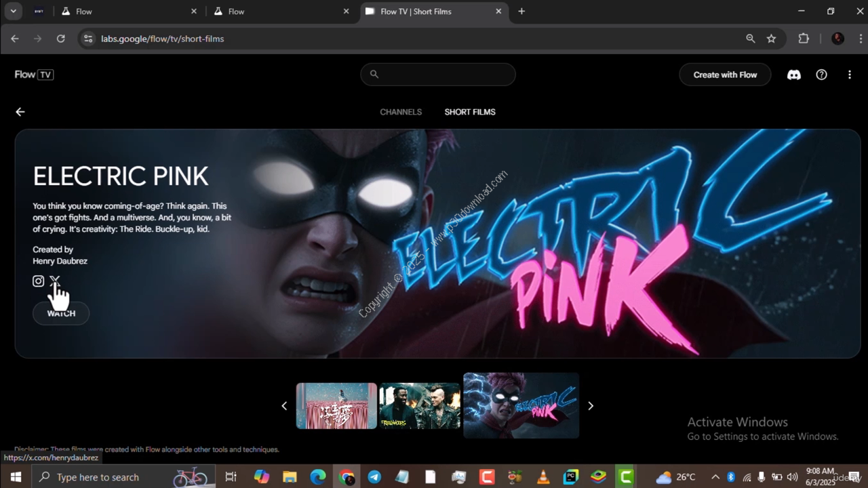Open the browser tab search dropdown

13,11
